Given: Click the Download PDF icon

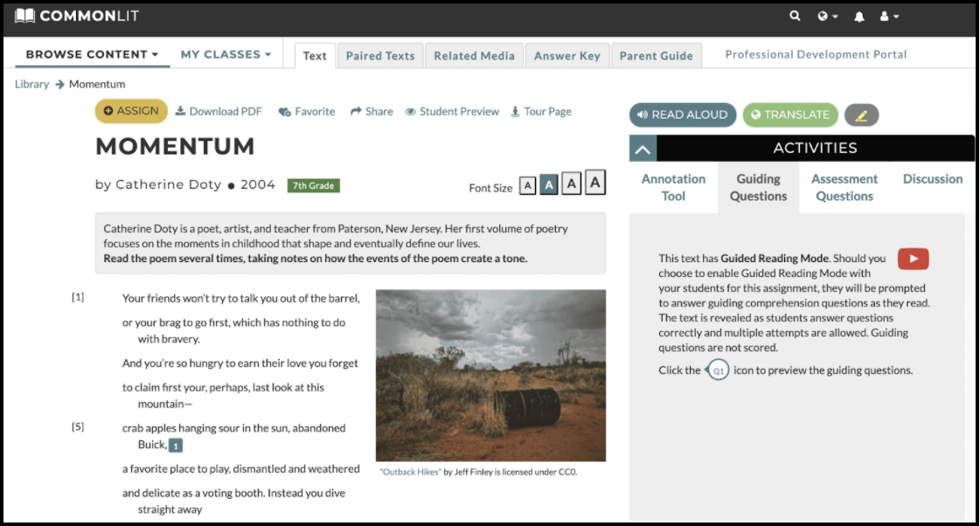Looking at the screenshot, I should click(179, 111).
